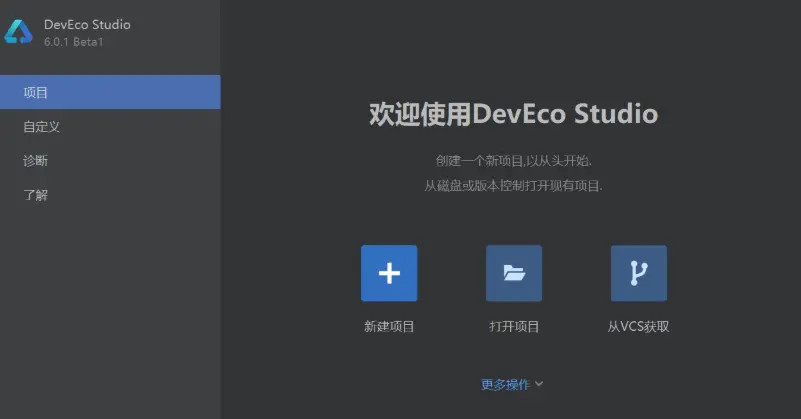Open the 自定义 sidebar tab

tap(110, 126)
